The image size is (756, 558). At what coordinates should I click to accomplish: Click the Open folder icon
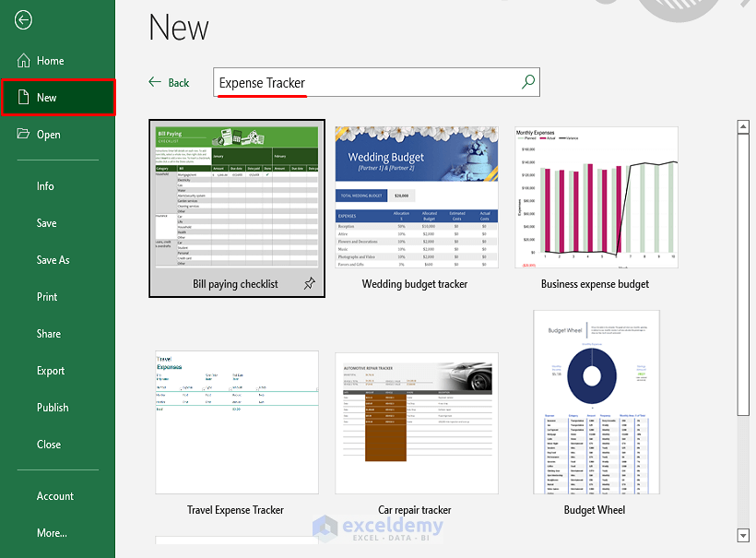pyautogui.click(x=23, y=134)
